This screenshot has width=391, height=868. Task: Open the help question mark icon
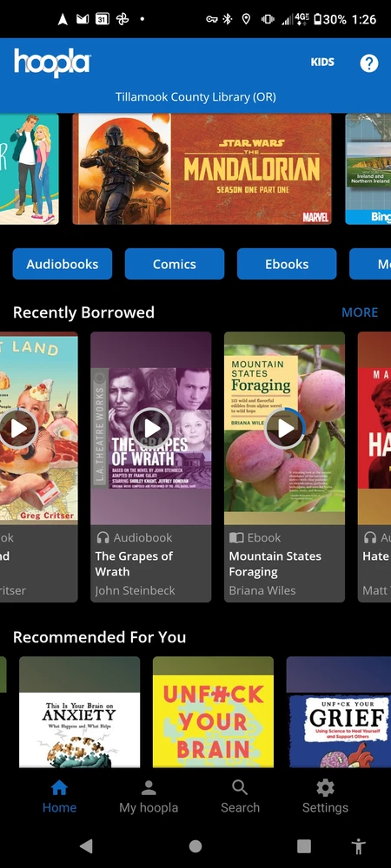click(369, 63)
